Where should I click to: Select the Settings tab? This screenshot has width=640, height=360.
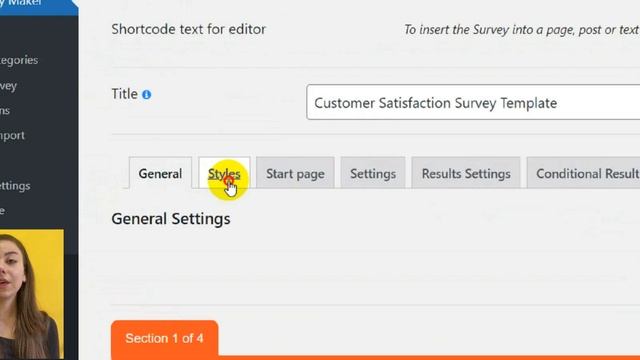[x=373, y=173]
